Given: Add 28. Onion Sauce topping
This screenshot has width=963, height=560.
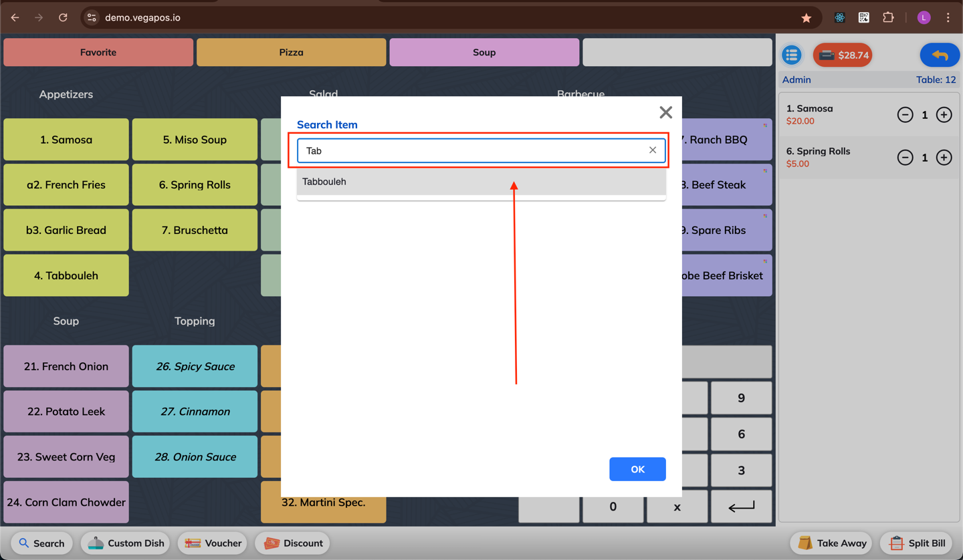Looking at the screenshot, I should 195,457.
